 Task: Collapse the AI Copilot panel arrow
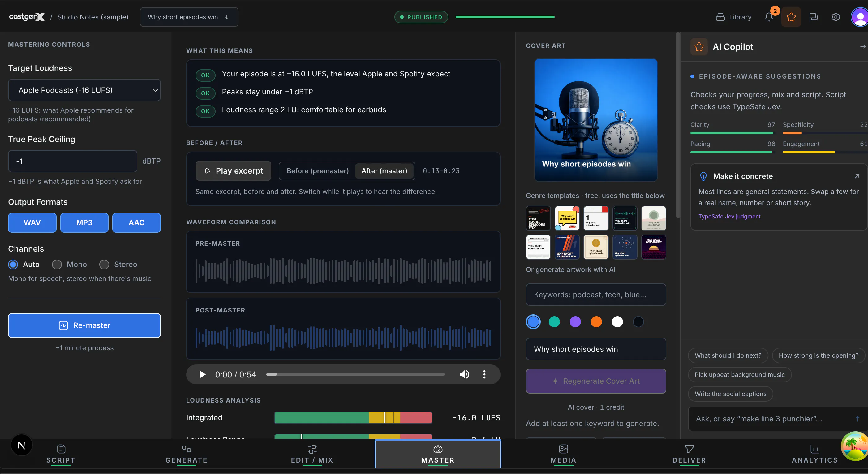863,47
